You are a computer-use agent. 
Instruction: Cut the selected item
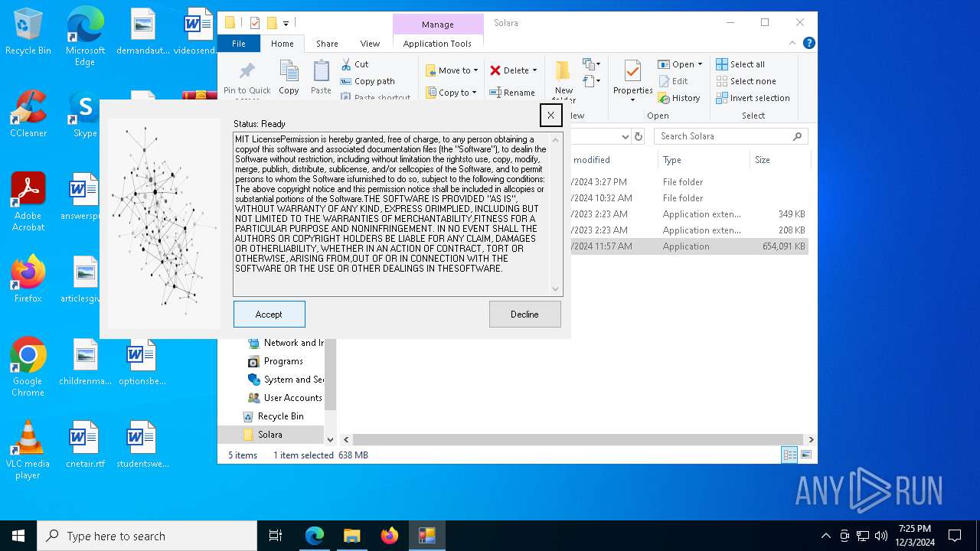pyautogui.click(x=354, y=64)
